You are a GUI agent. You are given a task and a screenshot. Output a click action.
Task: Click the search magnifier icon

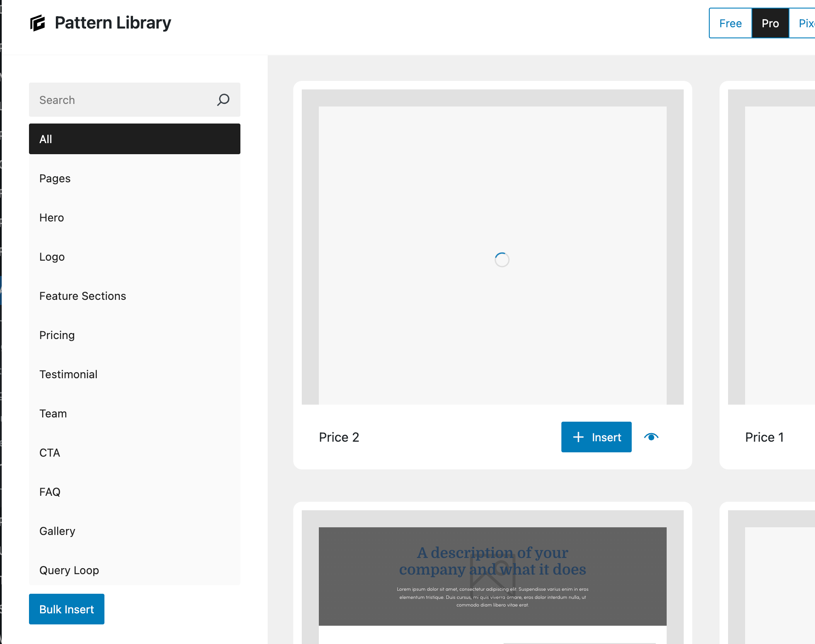(x=223, y=100)
